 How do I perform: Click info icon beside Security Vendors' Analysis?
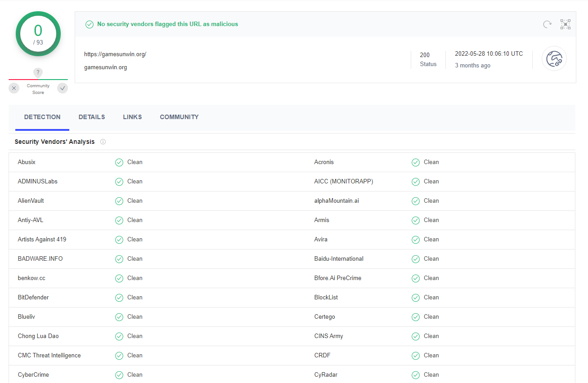[103, 142]
